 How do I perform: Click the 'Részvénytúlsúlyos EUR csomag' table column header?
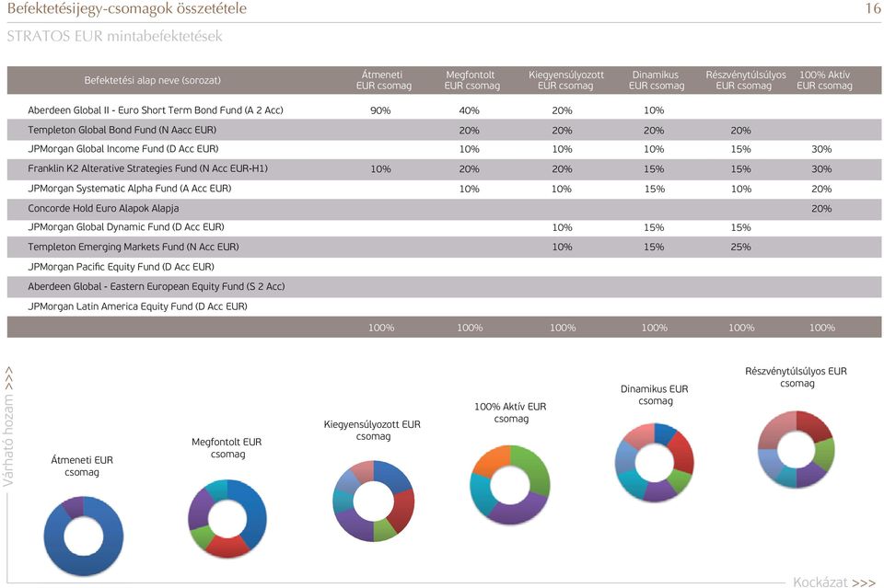coord(745,80)
